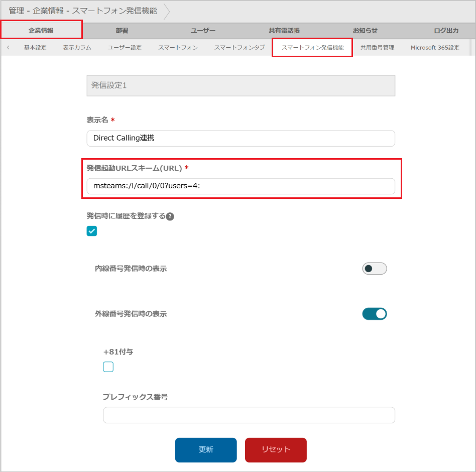
Task: Click the 発信設定1 header field
Action: 241,85
